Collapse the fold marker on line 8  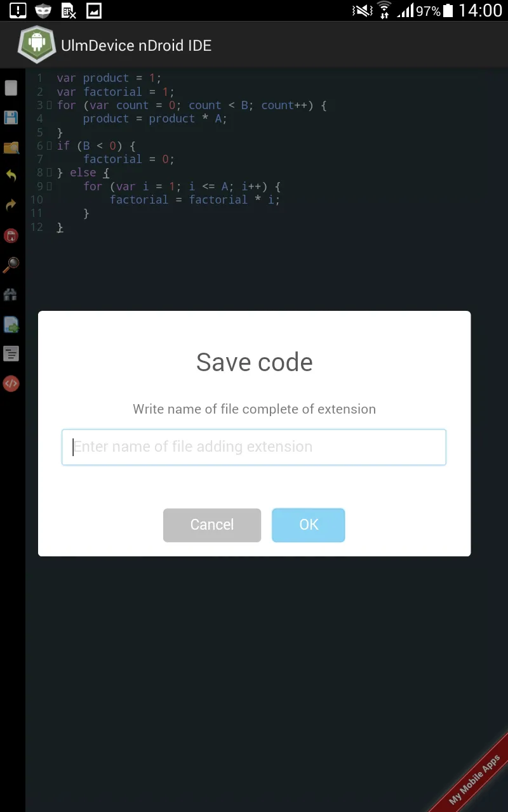click(x=49, y=173)
